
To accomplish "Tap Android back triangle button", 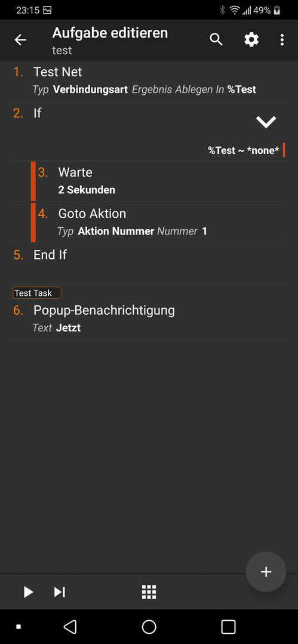I will [70, 627].
